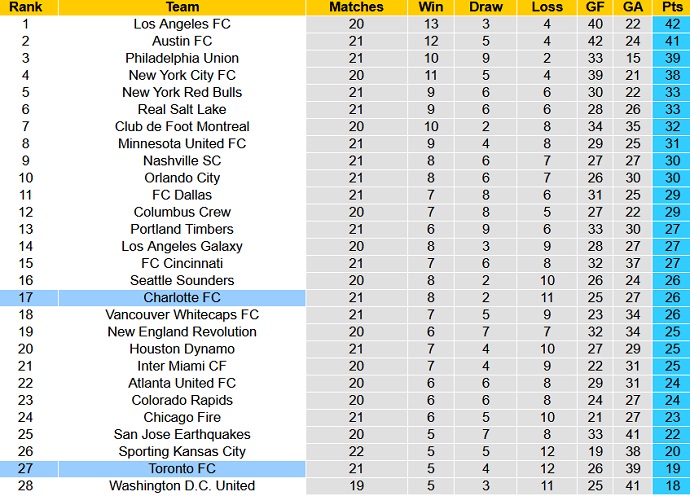This screenshot has height=496, width=690.
Task: Open the Club de Foot Montreal entry
Action: [182, 126]
